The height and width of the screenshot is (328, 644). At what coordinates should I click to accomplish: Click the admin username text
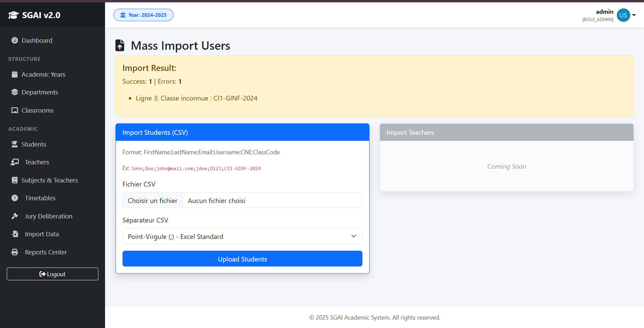(604, 12)
